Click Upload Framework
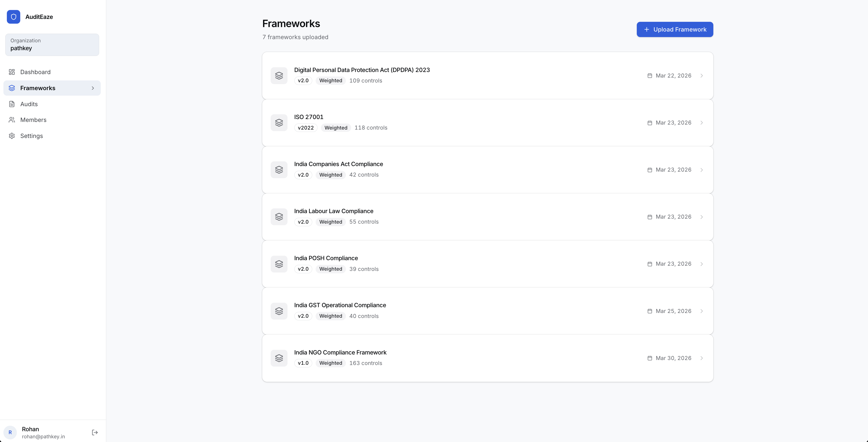The width and height of the screenshot is (868, 442). click(675, 29)
